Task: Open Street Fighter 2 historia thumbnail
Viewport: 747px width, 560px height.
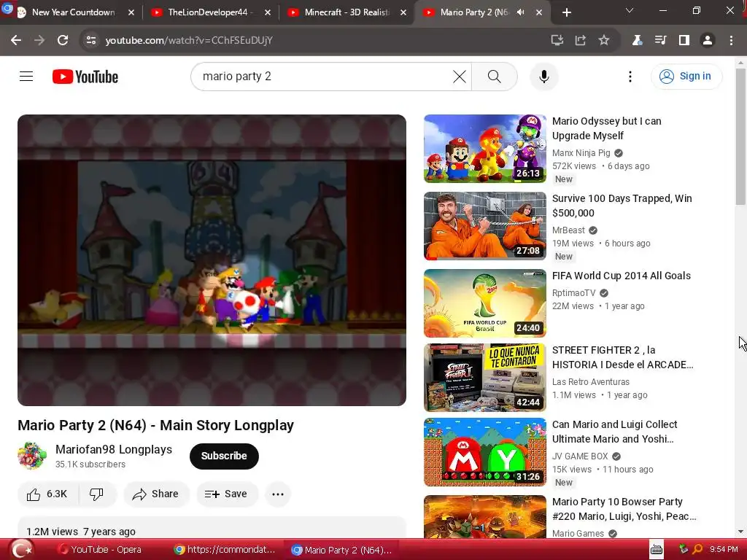Action: [485, 378]
